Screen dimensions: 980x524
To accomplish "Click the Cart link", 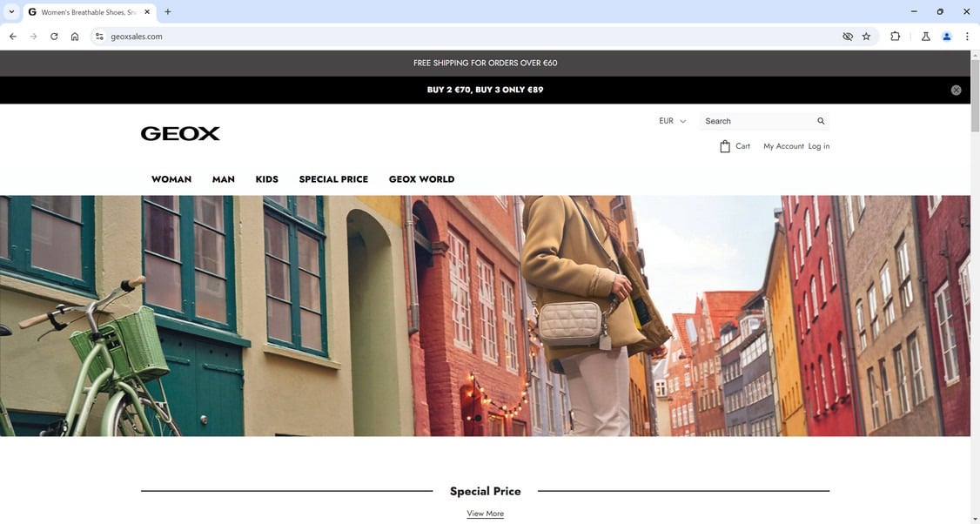I will click(742, 146).
